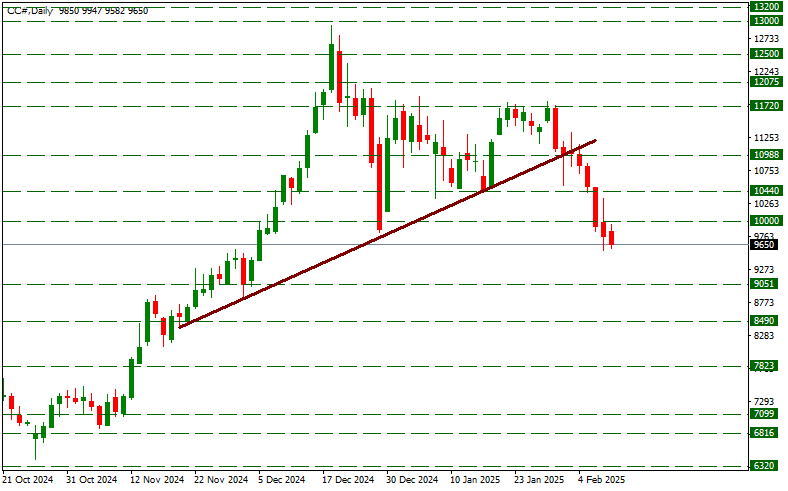Select the 10440 level label

click(x=767, y=191)
